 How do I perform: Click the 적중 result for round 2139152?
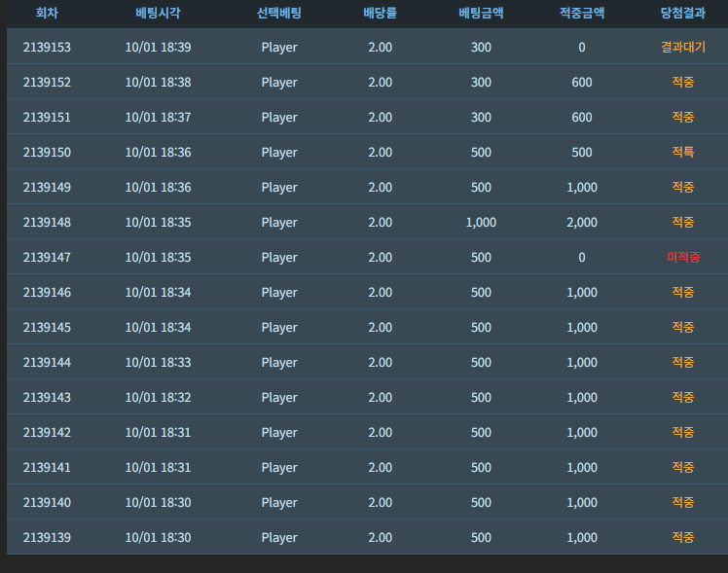click(x=683, y=82)
